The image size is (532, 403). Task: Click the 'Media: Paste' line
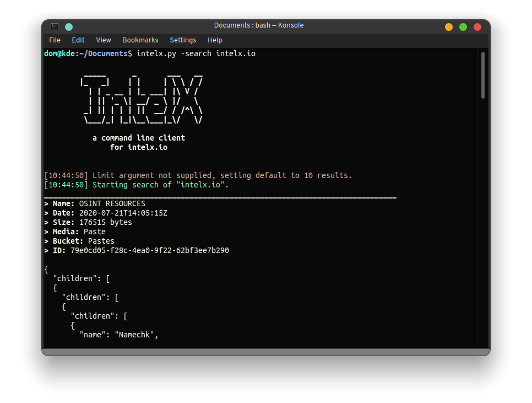tap(75, 232)
